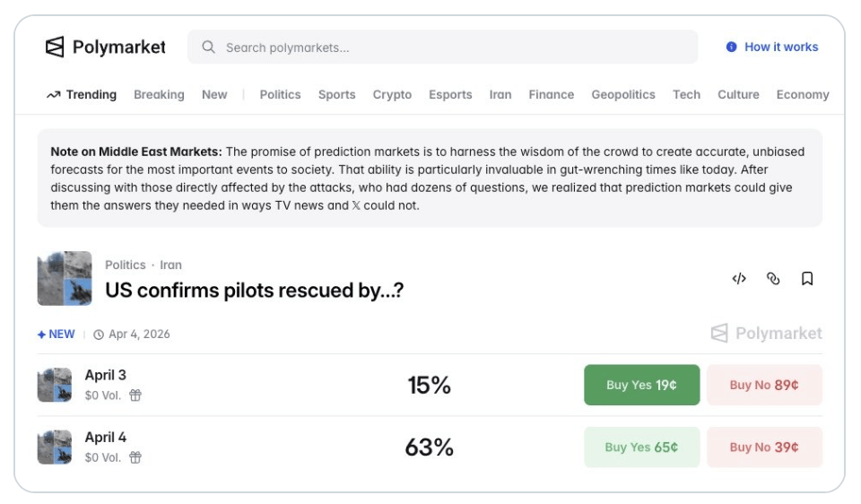Go to the Geopolitics category

point(622,94)
